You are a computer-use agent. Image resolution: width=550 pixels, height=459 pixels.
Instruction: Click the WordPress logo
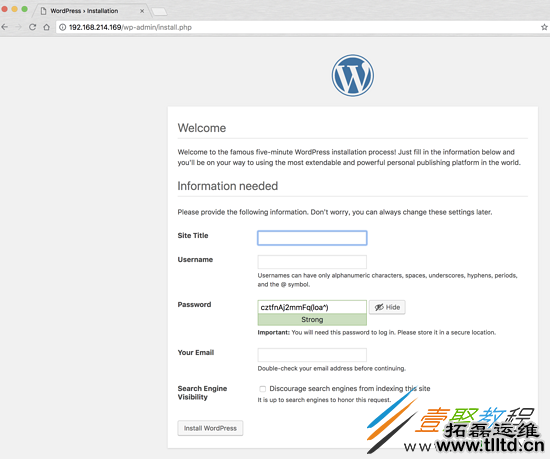click(353, 75)
